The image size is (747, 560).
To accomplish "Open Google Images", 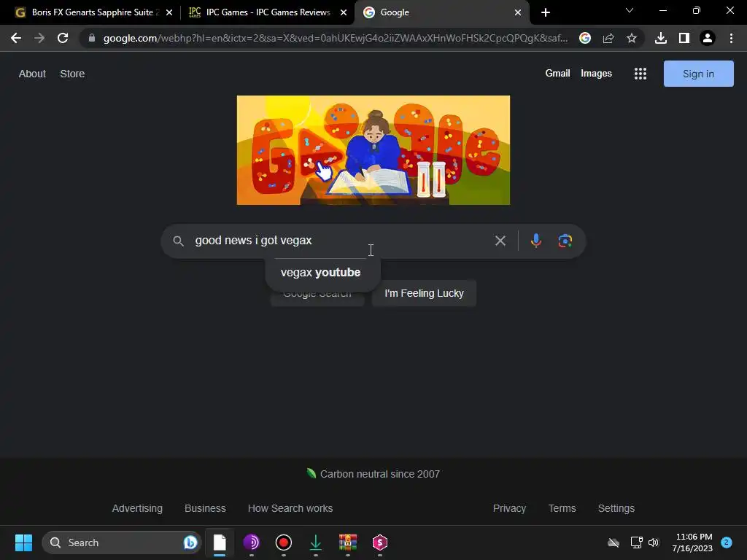I will pos(596,74).
